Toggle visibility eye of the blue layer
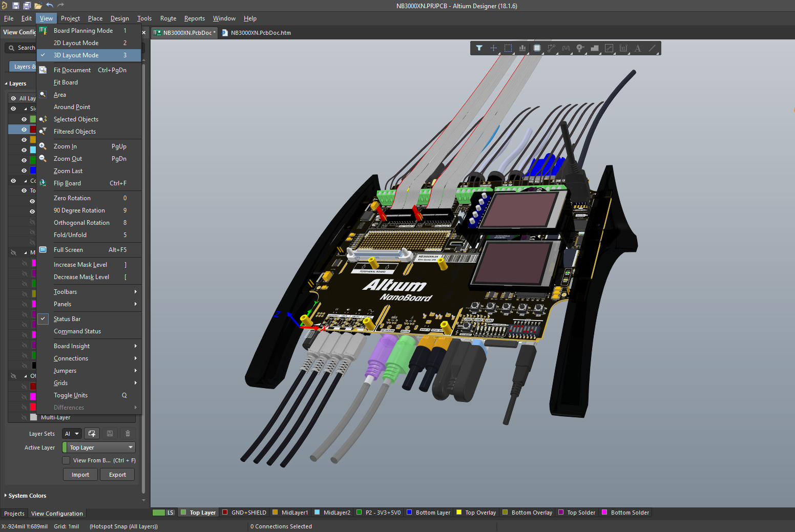This screenshot has width=795, height=532. coord(24,171)
